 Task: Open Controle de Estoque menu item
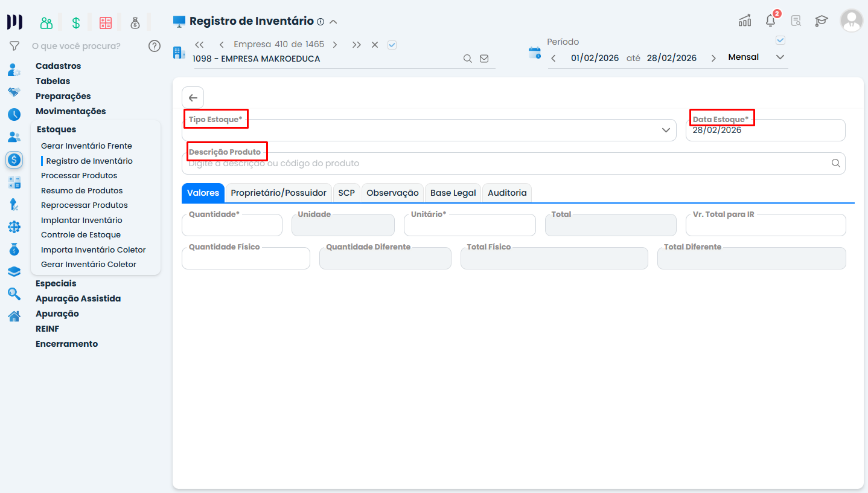coord(81,235)
